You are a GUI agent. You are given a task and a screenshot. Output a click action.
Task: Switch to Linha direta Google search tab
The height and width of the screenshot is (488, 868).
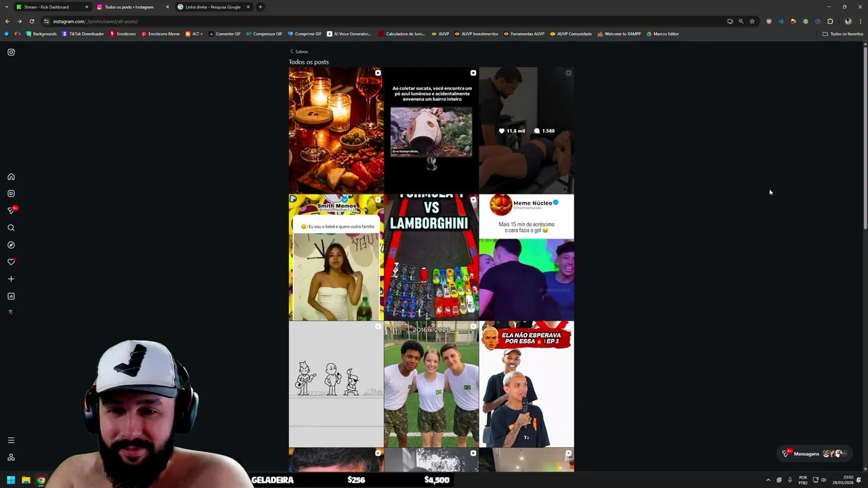click(213, 7)
